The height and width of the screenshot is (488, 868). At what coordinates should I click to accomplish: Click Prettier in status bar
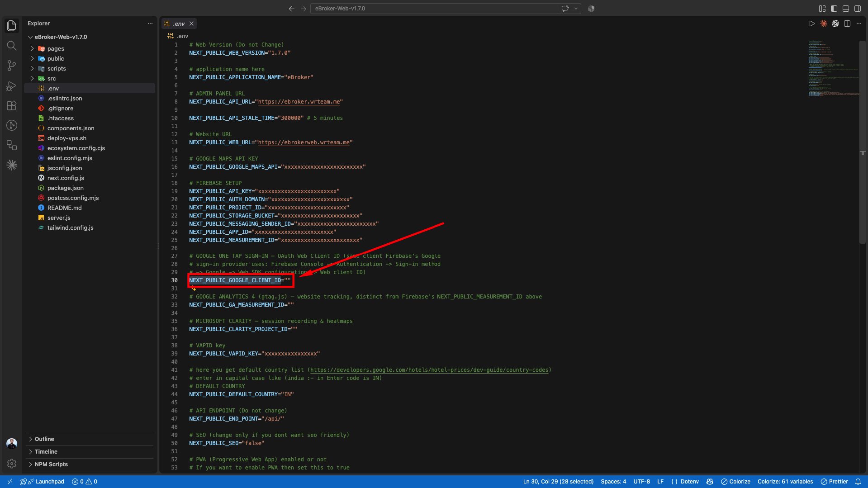[x=835, y=482]
